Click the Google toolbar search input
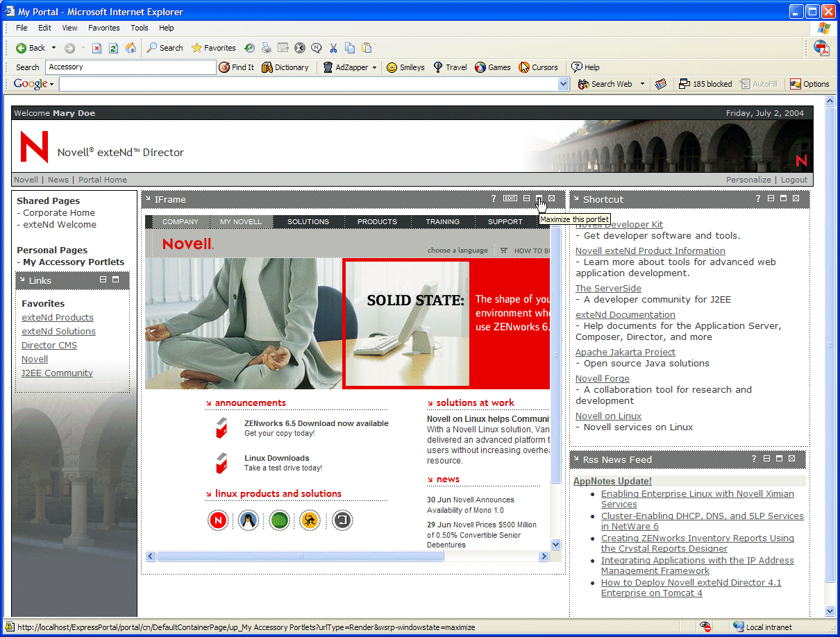The height and width of the screenshot is (637, 840). pyautogui.click(x=308, y=84)
